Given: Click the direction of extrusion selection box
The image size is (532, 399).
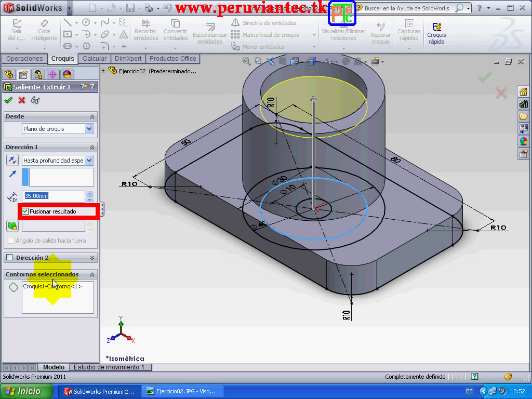Looking at the screenshot, I should (58, 177).
